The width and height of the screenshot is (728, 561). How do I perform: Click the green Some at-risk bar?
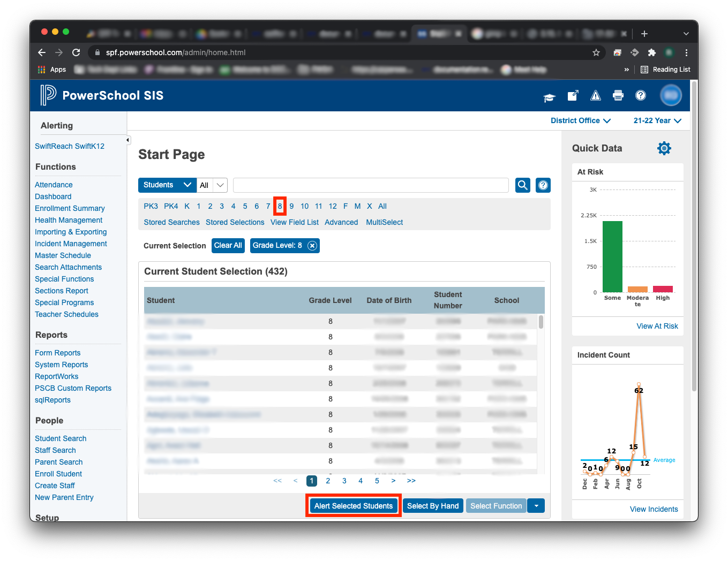[612, 256]
